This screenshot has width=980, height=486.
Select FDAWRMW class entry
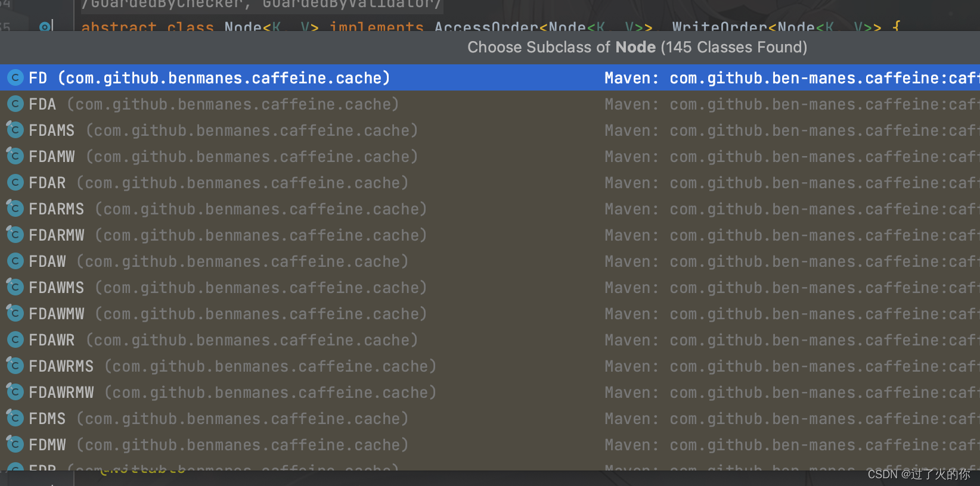coord(490,392)
